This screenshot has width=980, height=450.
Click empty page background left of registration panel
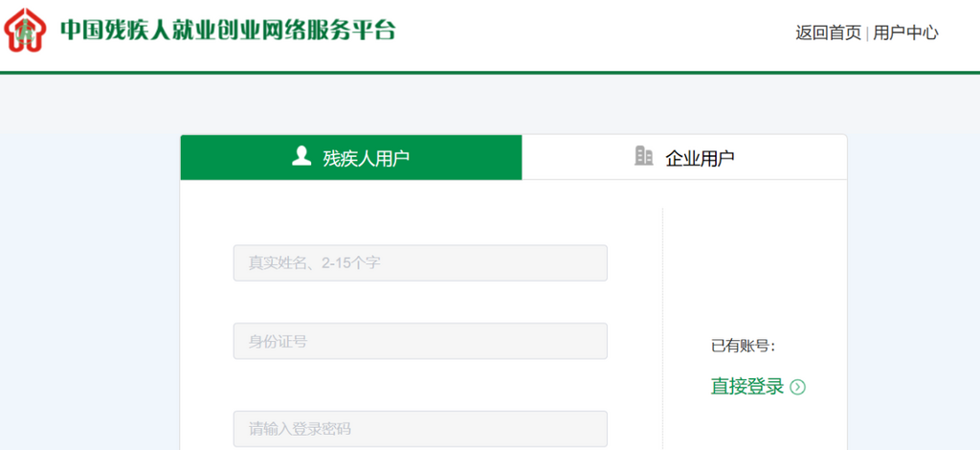tap(86, 287)
